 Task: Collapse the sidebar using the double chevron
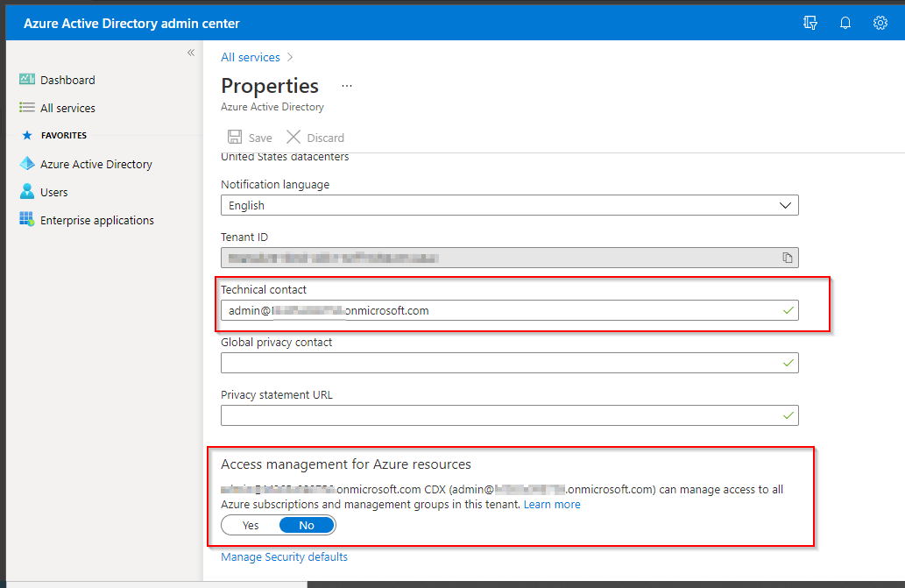point(191,53)
